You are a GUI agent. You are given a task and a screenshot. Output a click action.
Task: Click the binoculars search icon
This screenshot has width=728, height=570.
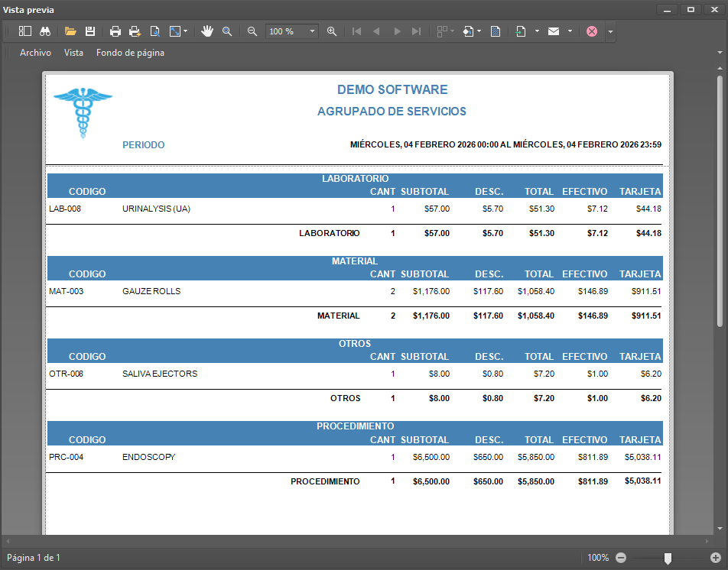click(45, 31)
